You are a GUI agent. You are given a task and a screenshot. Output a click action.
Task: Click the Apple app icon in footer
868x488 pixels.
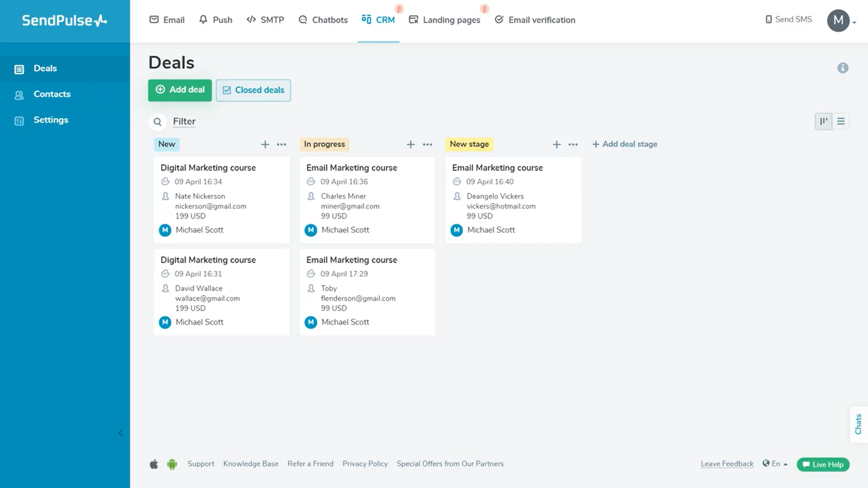click(x=154, y=464)
